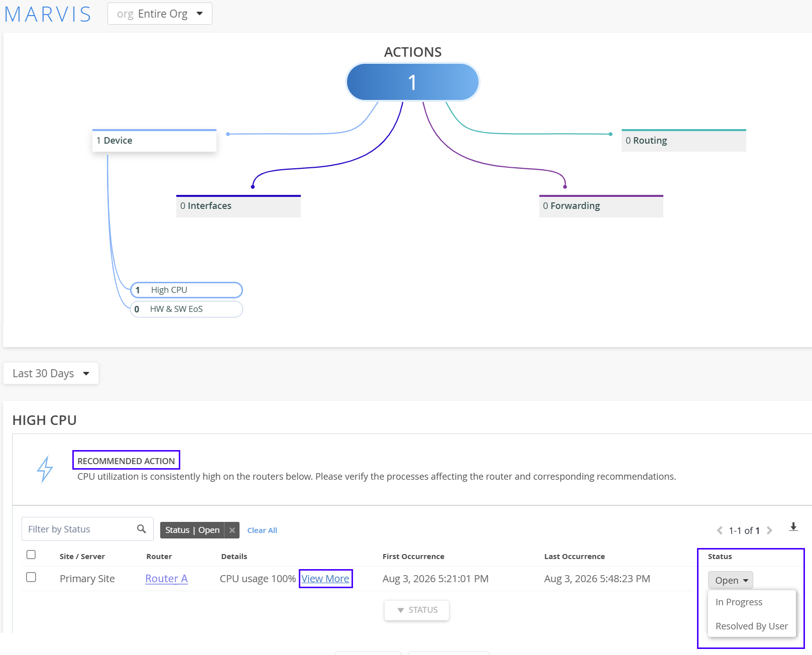Screen dimensions: 812x655
Task: Click Clear All filters
Action: 262,530
